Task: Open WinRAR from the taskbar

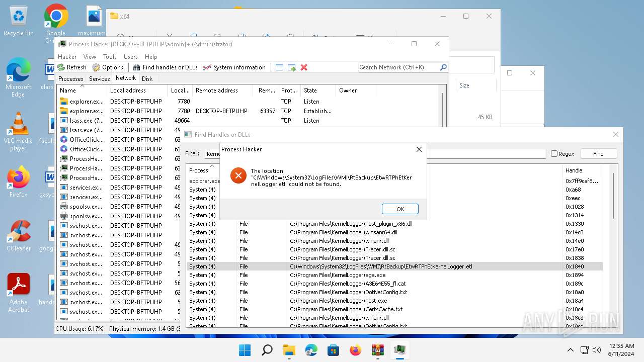Action: point(378,350)
